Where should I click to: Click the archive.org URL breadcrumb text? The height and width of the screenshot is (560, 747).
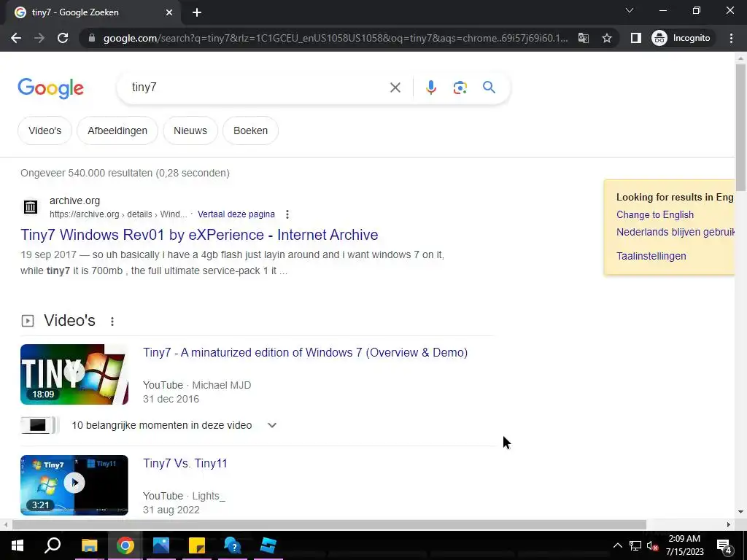tap(118, 214)
